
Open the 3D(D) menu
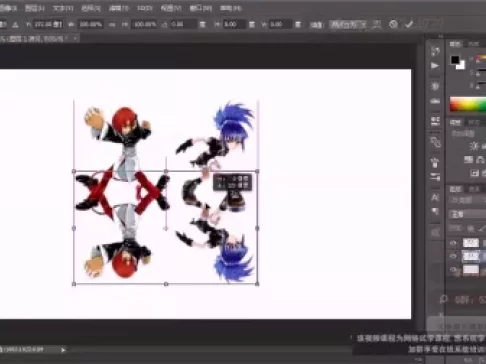pos(145,8)
